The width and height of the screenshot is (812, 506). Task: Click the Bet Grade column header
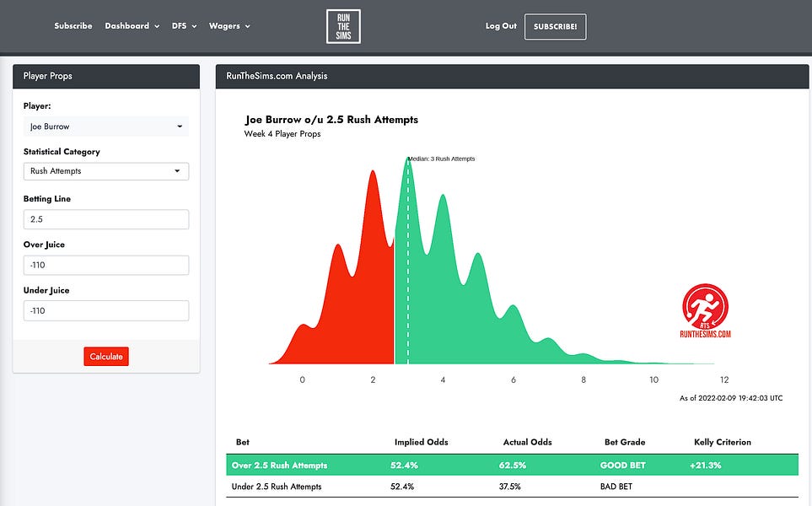625,442
